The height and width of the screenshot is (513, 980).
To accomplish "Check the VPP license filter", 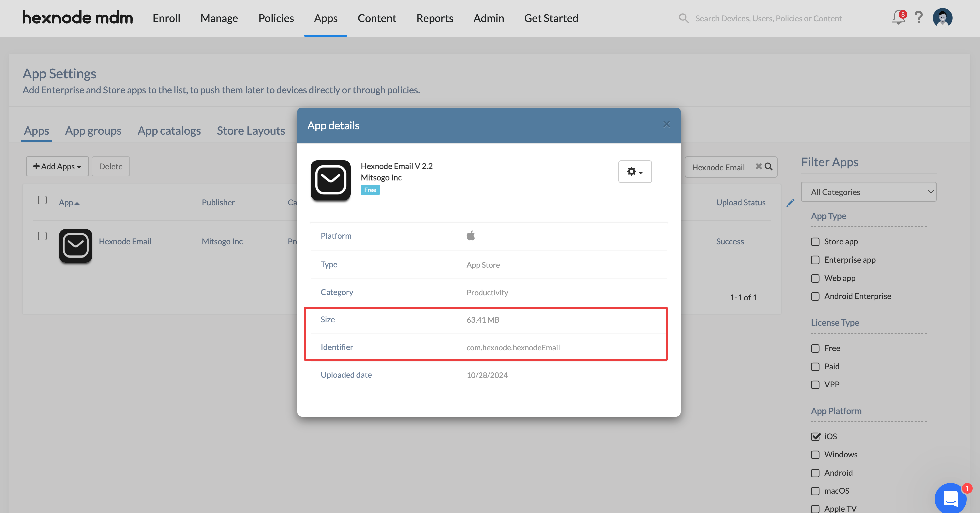I will (x=815, y=385).
